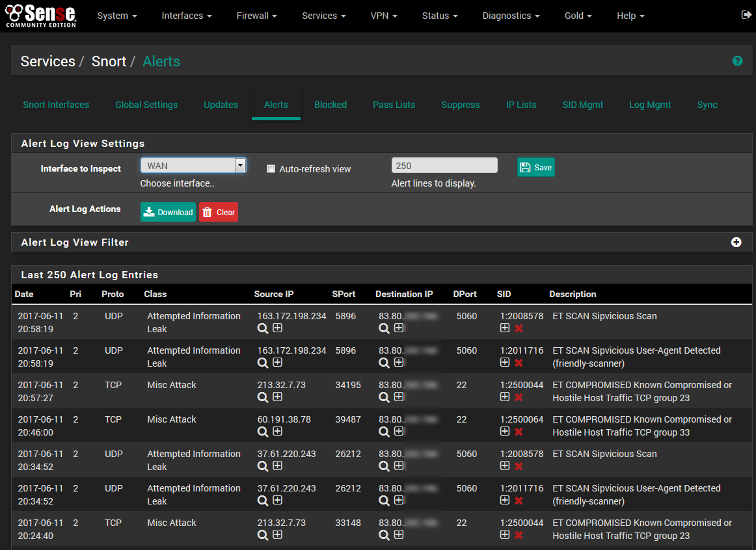
Task: Open the Firewall menu
Action: point(256,16)
